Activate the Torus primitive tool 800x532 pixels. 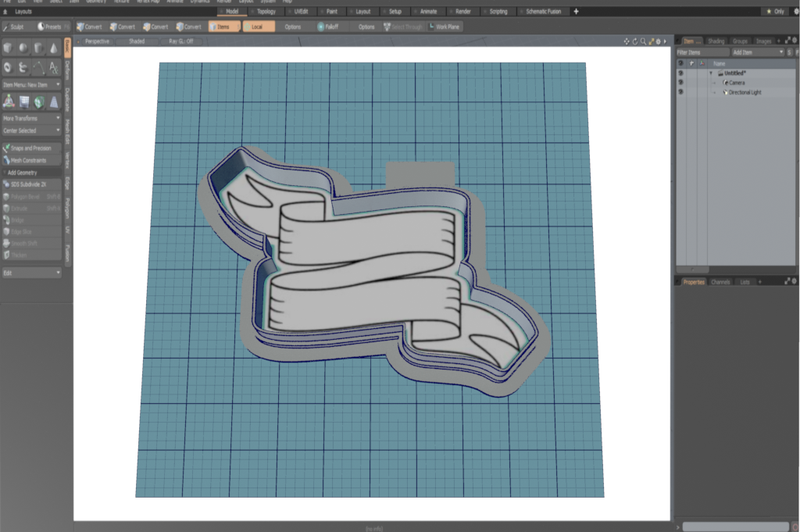click(9, 68)
